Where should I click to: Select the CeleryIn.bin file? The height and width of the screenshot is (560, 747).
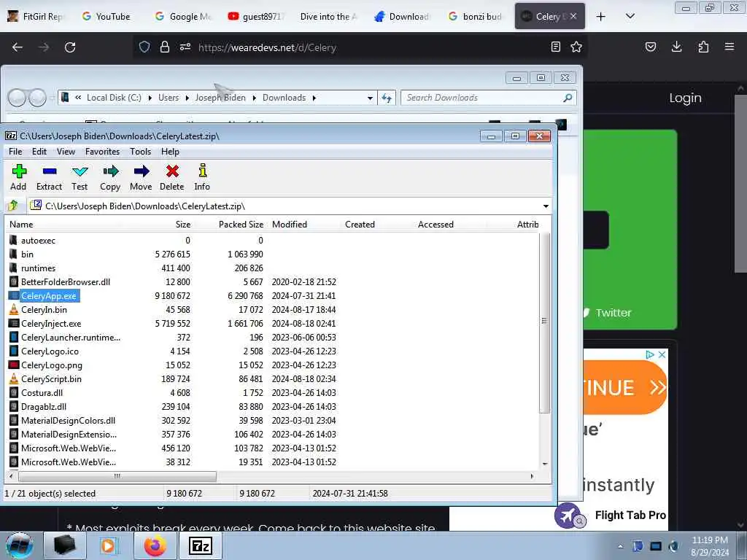point(44,309)
